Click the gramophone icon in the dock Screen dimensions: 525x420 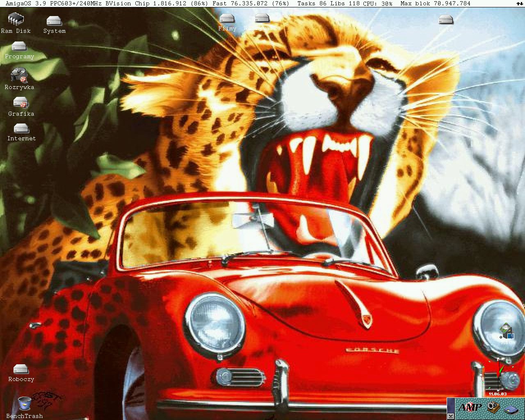[x=493, y=407]
